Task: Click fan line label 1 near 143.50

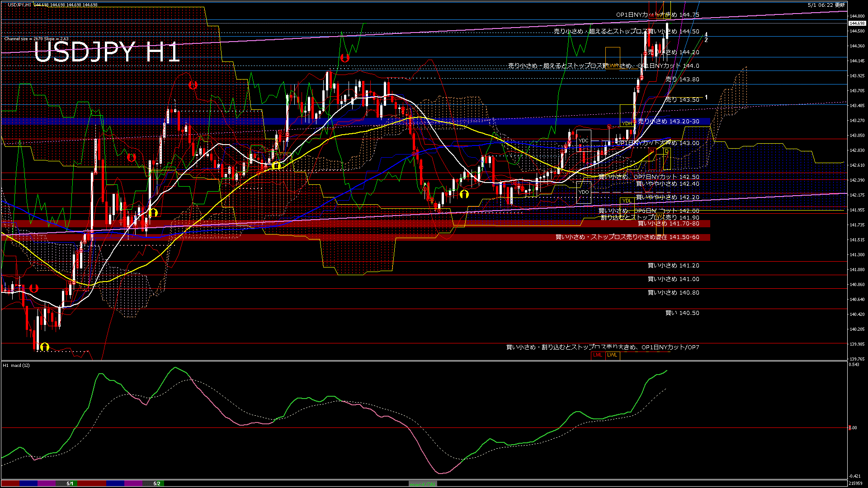Action: 706,98
